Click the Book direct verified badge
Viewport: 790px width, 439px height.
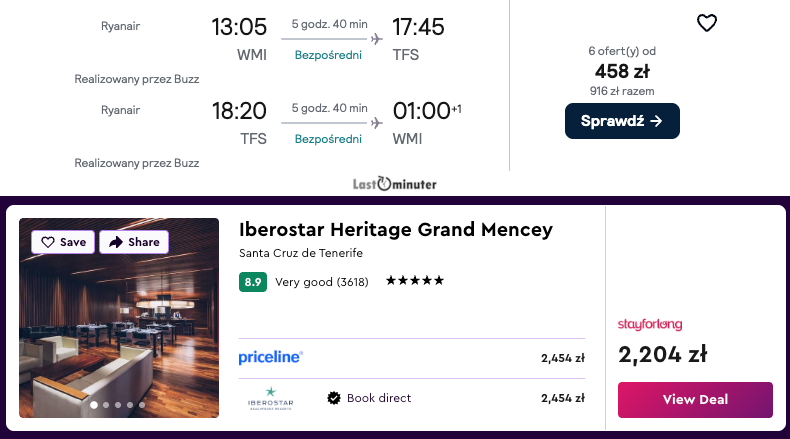(x=334, y=398)
